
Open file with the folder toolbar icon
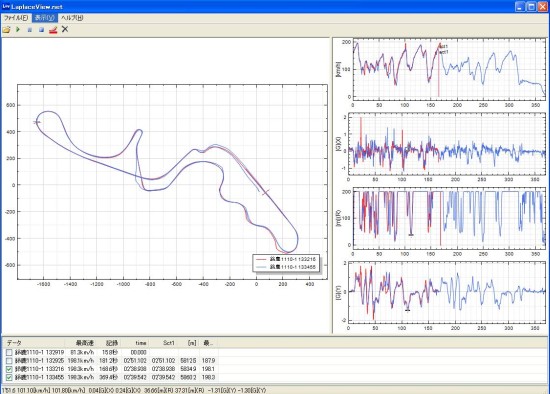(x=6, y=30)
